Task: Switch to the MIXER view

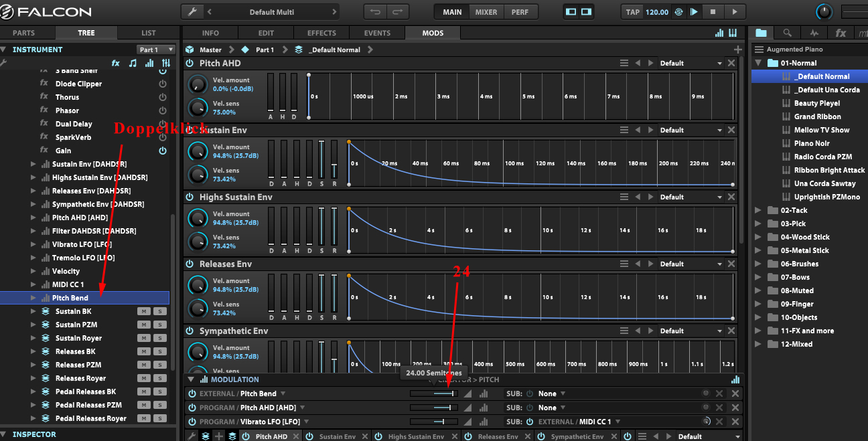Action: click(x=486, y=12)
